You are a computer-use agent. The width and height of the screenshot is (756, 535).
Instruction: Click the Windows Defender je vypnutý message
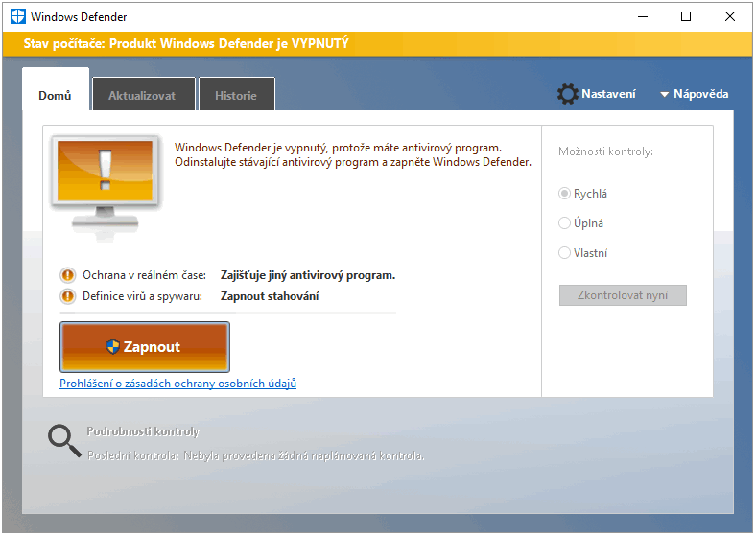tap(353, 154)
